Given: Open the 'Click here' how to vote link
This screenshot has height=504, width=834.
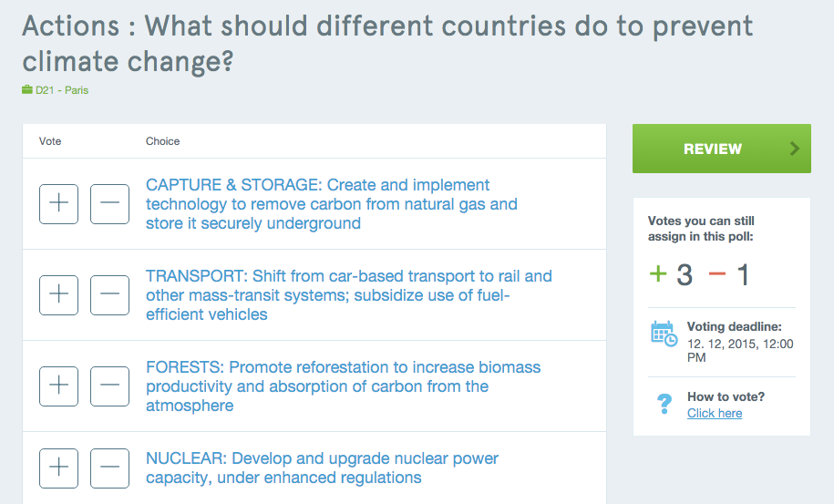Looking at the screenshot, I should pyautogui.click(x=715, y=413).
